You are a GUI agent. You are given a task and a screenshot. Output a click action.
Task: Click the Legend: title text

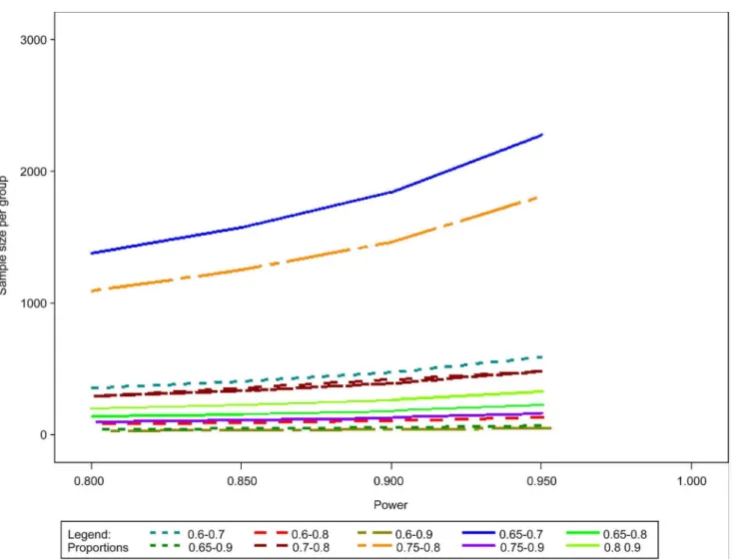(x=90, y=535)
